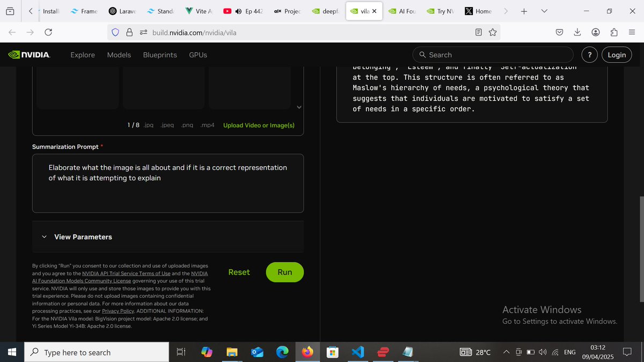Image resolution: width=644 pixels, height=362 pixels.
Task: Switch to the Try NV tab
Action: 441,11
